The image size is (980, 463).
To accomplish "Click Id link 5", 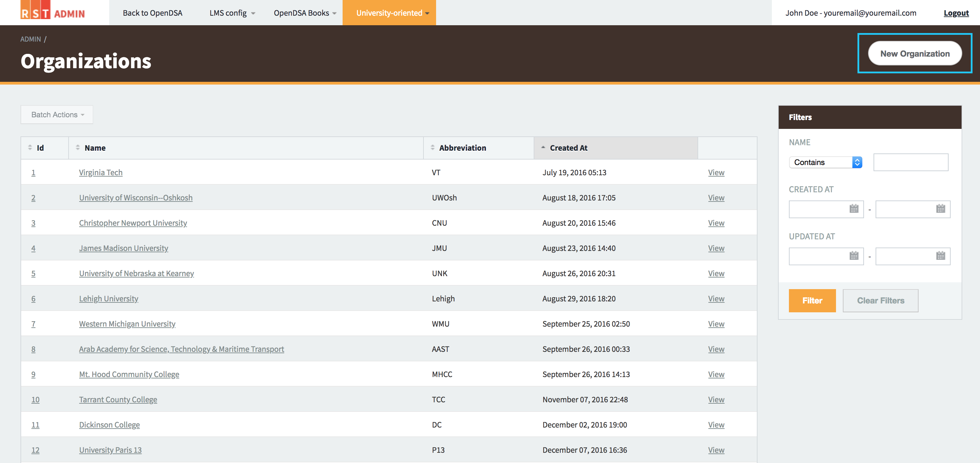I will point(33,273).
